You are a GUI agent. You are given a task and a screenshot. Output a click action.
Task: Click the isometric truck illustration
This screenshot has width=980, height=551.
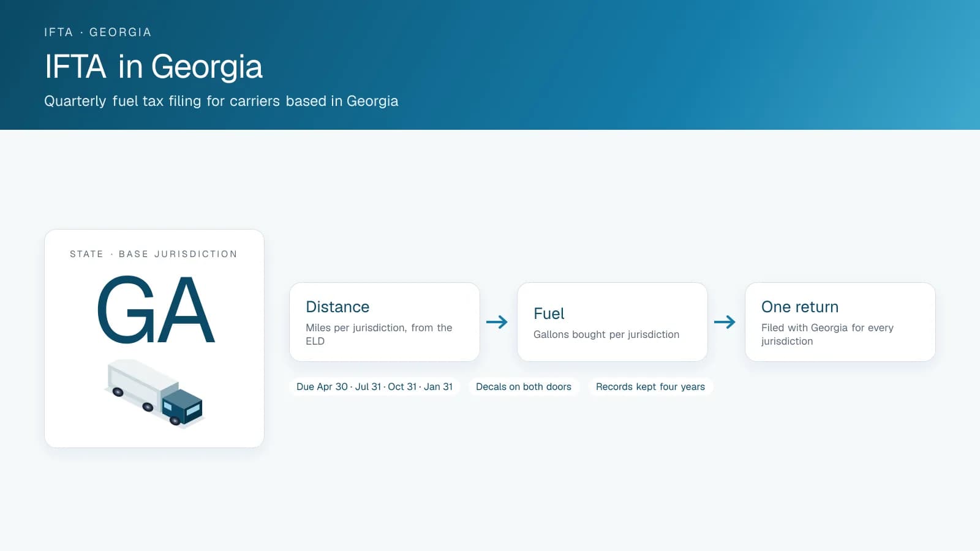(154, 394)
